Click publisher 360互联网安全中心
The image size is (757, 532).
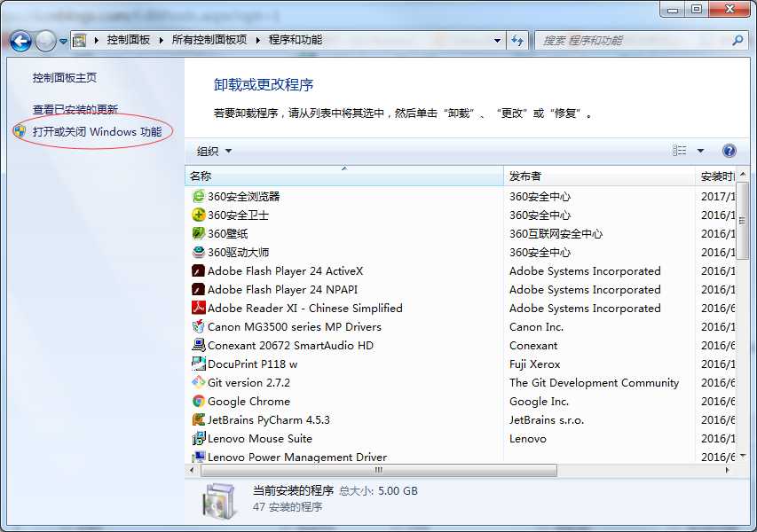pos(556,234)
